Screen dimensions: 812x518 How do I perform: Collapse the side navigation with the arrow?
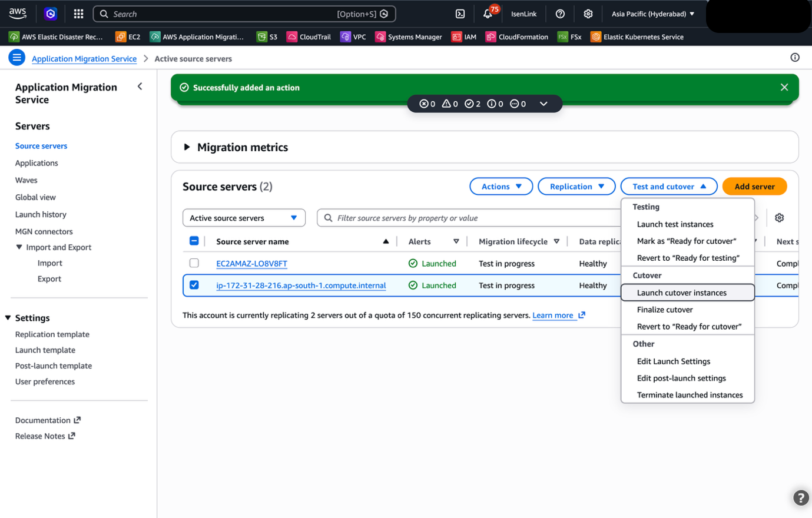[x=140, y=87]
